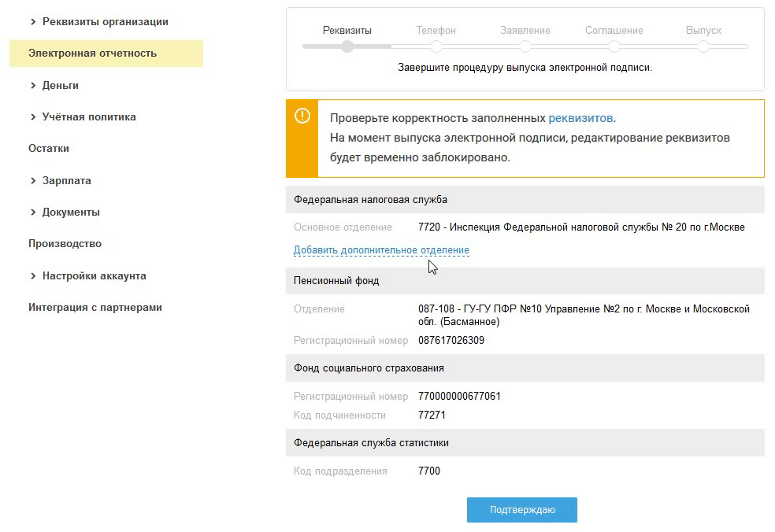Go to Производство section
The width and height of the screenshot is (775, 532).
[x=65, y=244]
